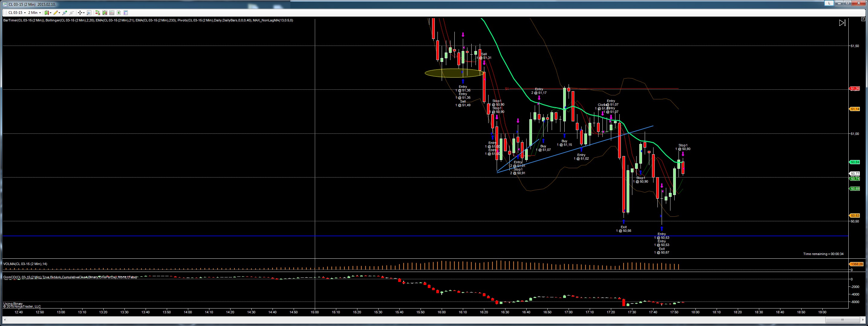This screenshot has height=326, width=868.
Task: Expand the drawing tools dropdown arrow
Action: [x=59, y=13]
